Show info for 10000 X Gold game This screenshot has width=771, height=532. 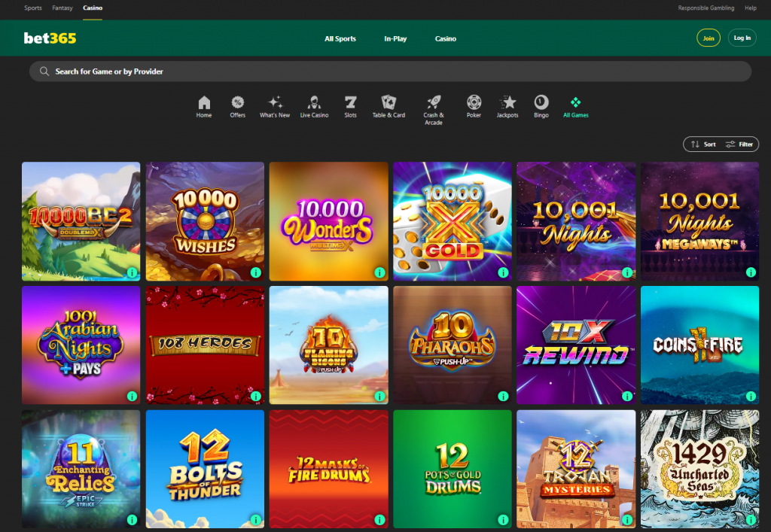[x=503, y=272]
